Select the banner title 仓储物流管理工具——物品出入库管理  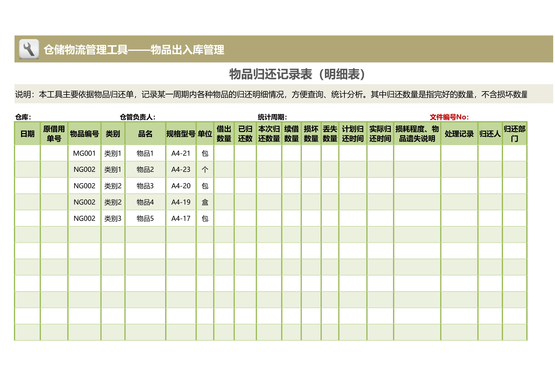[x=134, y=50]
